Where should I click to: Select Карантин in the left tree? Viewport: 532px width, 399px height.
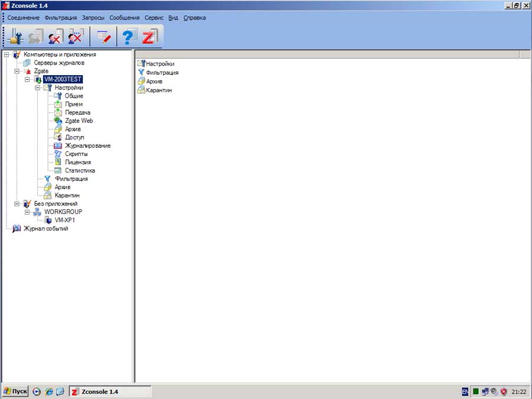pos(67,196)
